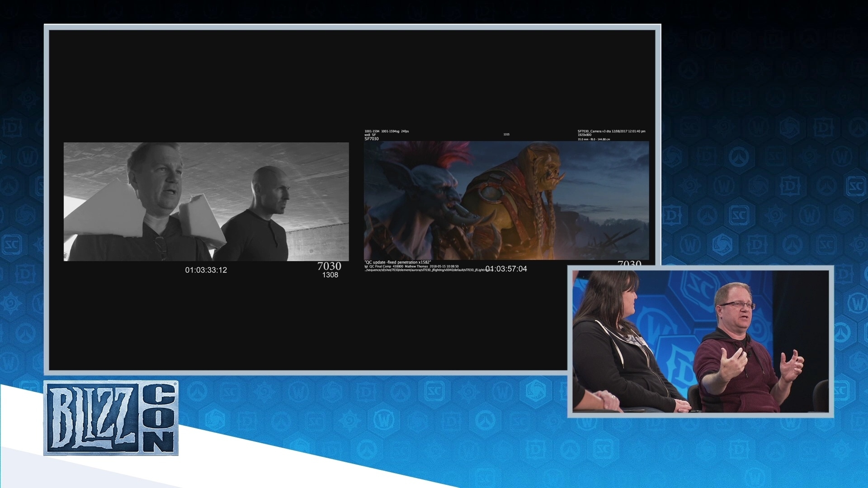Select the black-and-white reference footage thumbnail
868x488 pixels.
point(206,202)
